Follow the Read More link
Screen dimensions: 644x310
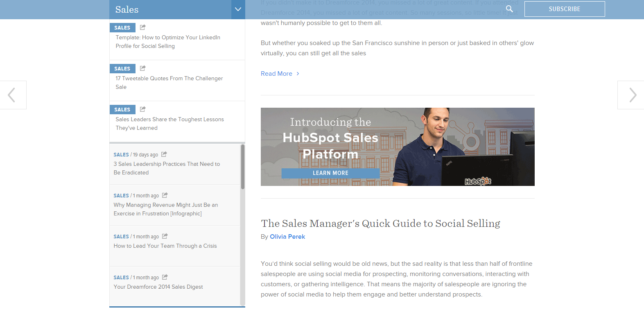tap(276, 74)
